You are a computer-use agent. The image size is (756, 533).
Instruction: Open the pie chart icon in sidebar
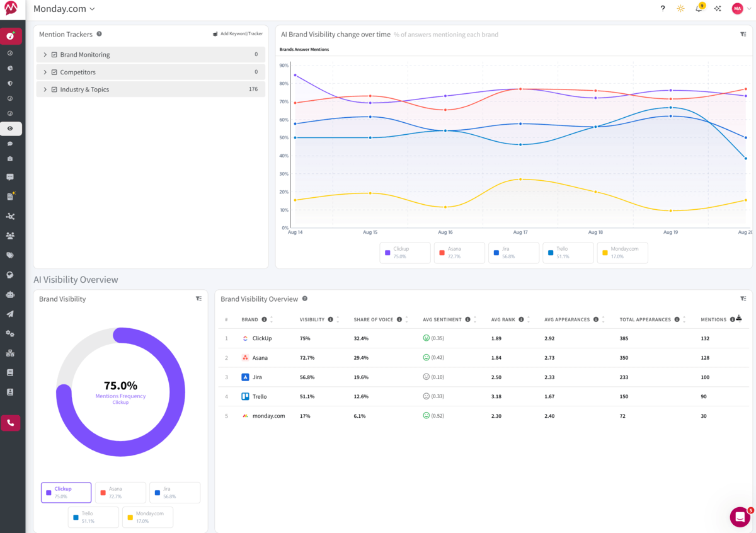tap(10, 68)
